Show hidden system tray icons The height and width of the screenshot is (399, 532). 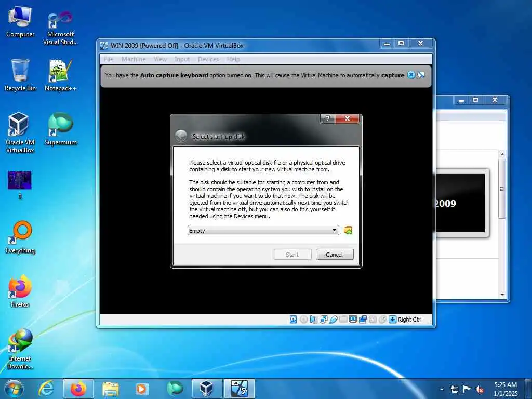click(x=442, y=389)
